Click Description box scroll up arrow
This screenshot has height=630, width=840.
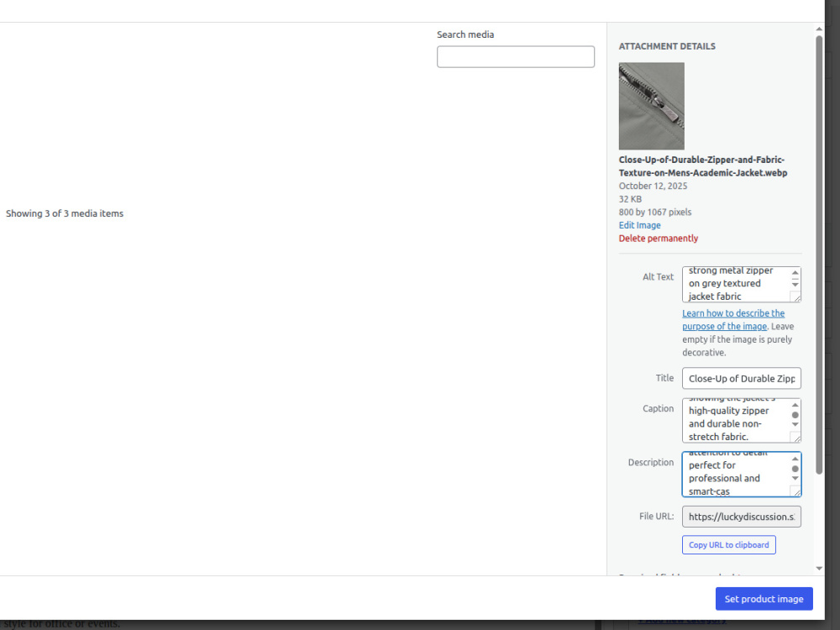point(795,459)
